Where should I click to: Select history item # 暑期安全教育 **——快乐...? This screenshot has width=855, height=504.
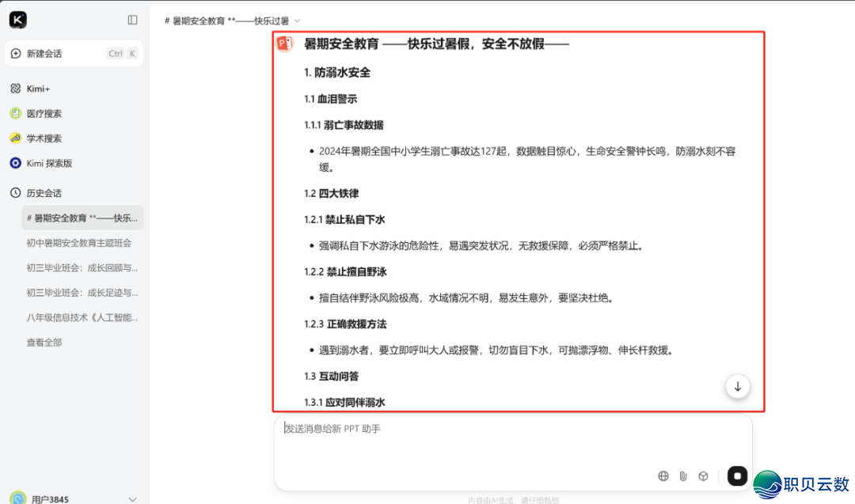82,218
